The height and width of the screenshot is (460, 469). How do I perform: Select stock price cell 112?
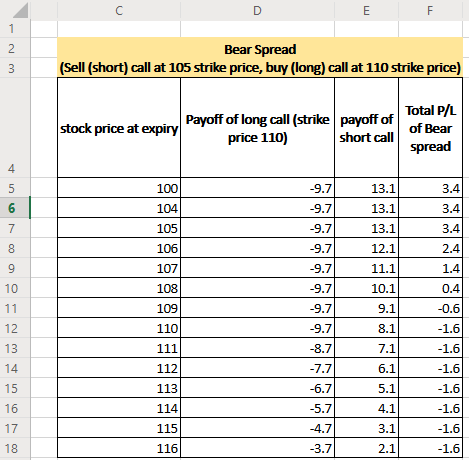(119, 368)
